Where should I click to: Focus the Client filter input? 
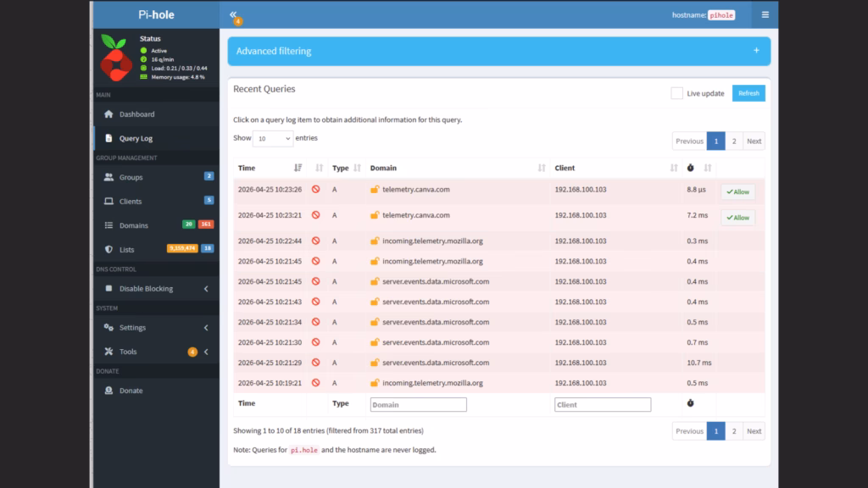point(603,404)
